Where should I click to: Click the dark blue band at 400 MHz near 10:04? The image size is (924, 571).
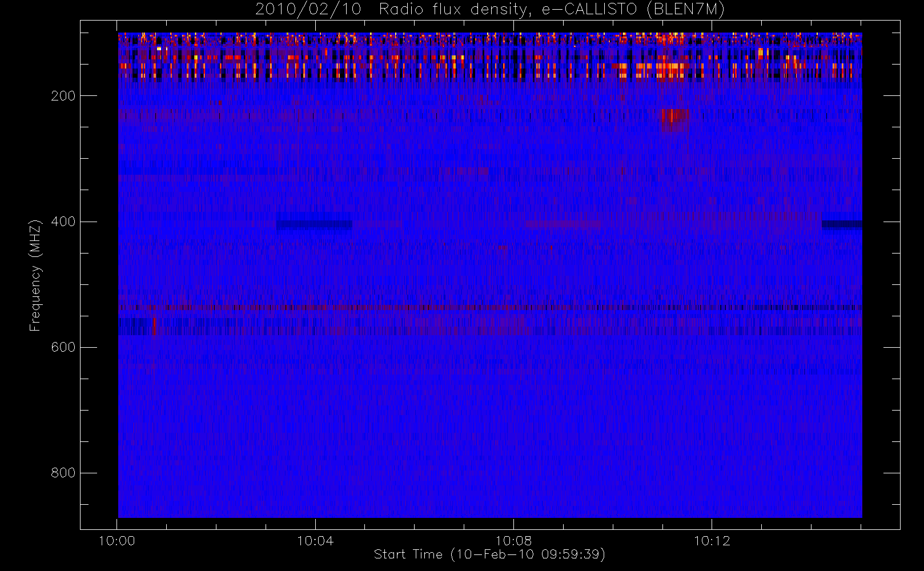pyautogui.click(x=314, y=225)
